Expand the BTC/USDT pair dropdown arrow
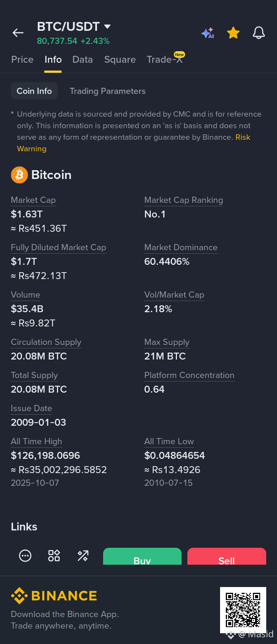277x644 pixels. tap(107, 27)
